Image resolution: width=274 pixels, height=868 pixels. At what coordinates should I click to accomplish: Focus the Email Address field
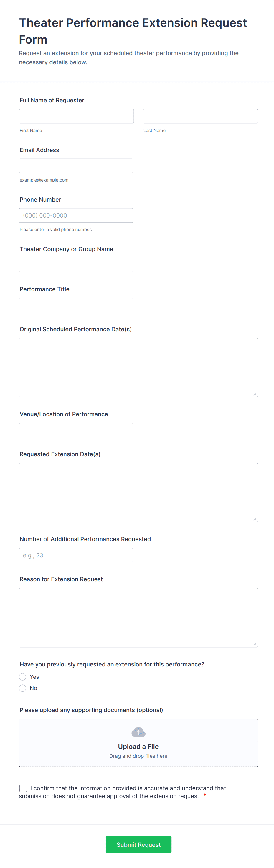[76, 166]
